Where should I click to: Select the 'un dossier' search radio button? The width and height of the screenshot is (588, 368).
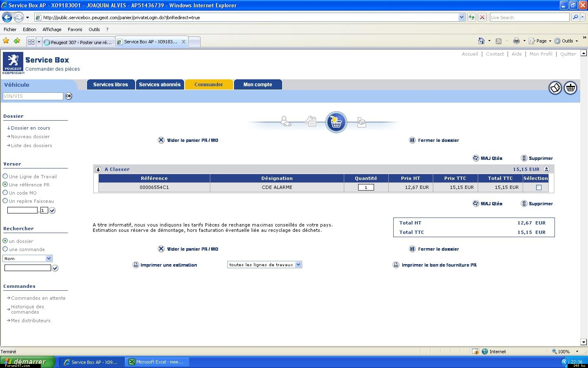(5, 241)
